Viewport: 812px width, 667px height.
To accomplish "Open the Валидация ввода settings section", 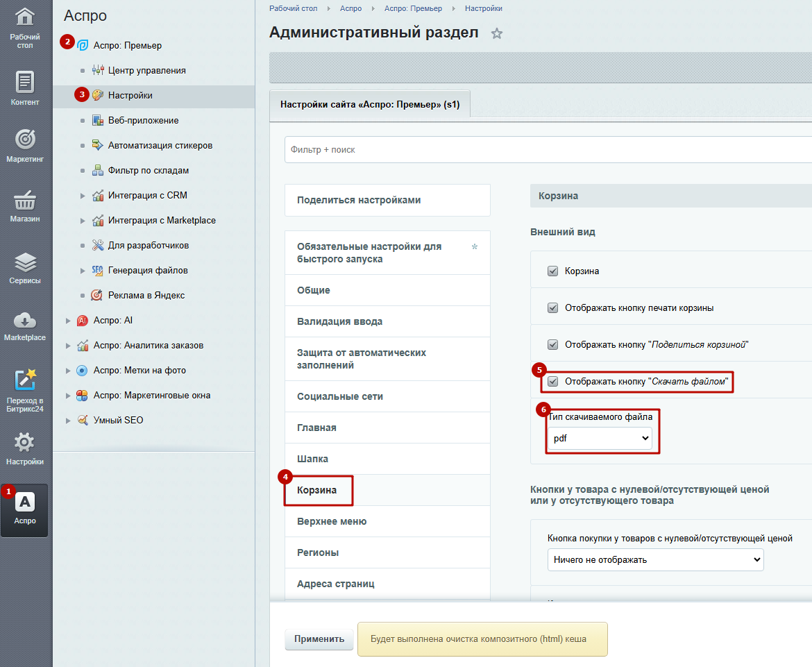I will pyautogui.click(x=387, y=321).
